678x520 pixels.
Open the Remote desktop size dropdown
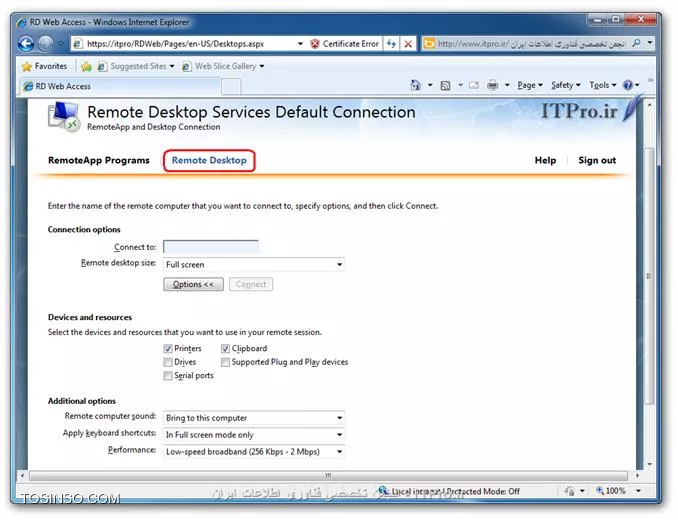(x=254, y=265)
